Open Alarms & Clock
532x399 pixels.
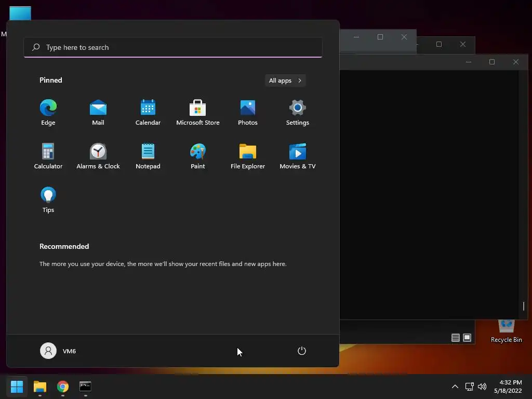pos(98,156)
